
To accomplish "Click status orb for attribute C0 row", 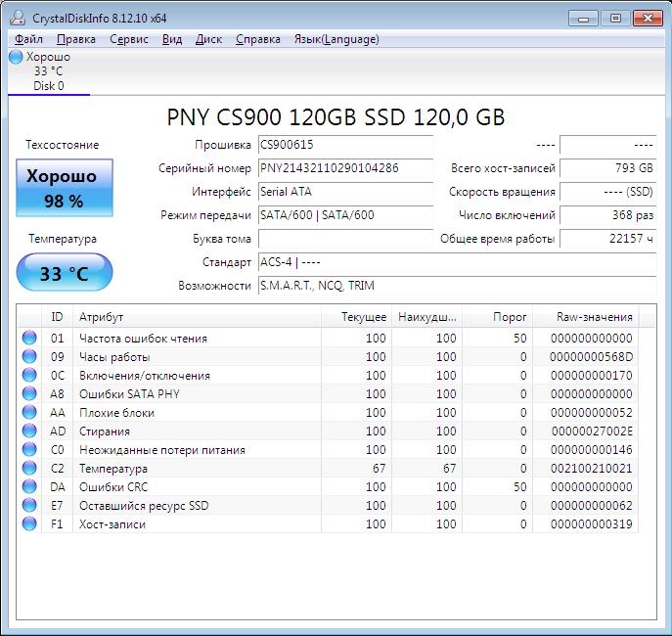I will [29, 449].
